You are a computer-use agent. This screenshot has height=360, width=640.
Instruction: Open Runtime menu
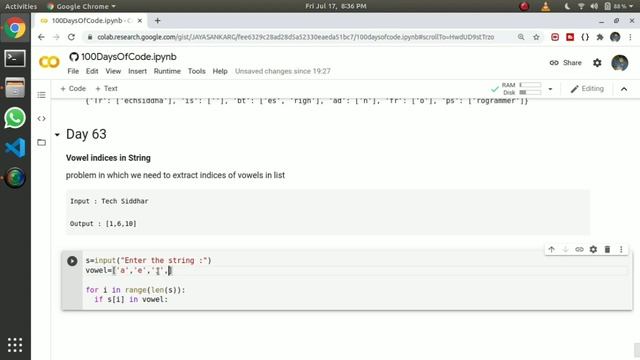pyautogui.click(x=167, y=71)
